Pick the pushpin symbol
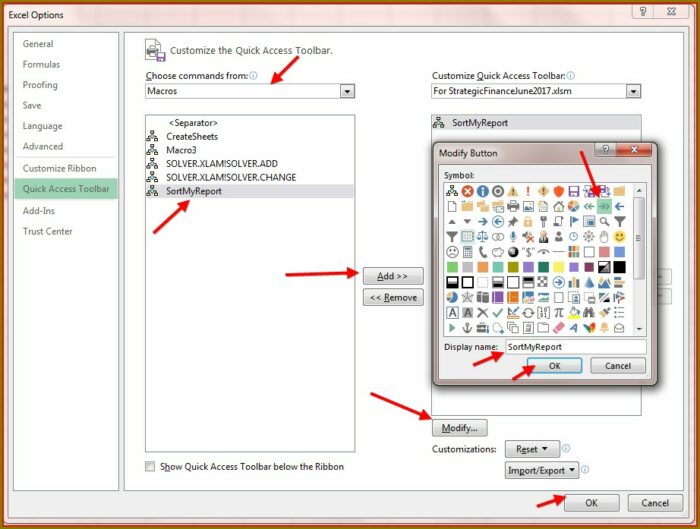 point(512,222)
